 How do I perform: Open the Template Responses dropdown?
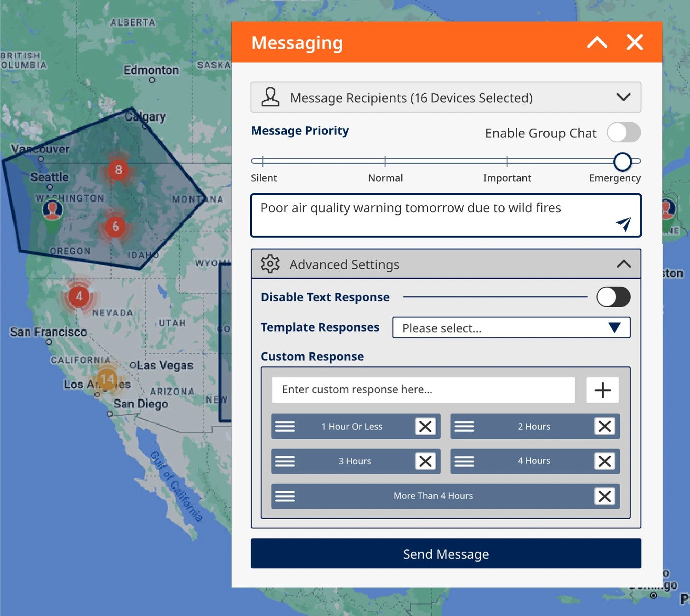[511, 328]
